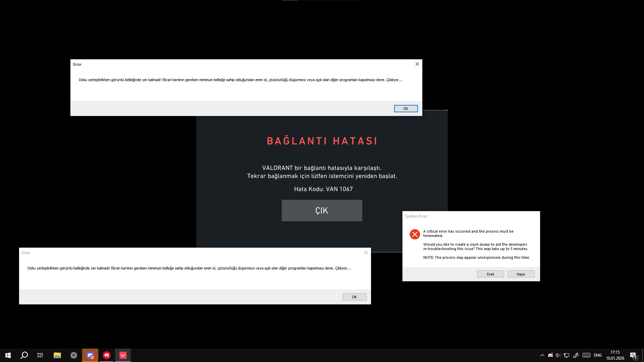The image size is (644, 362).
Task: Open the Action Center notifications
Action: [634, 355]
